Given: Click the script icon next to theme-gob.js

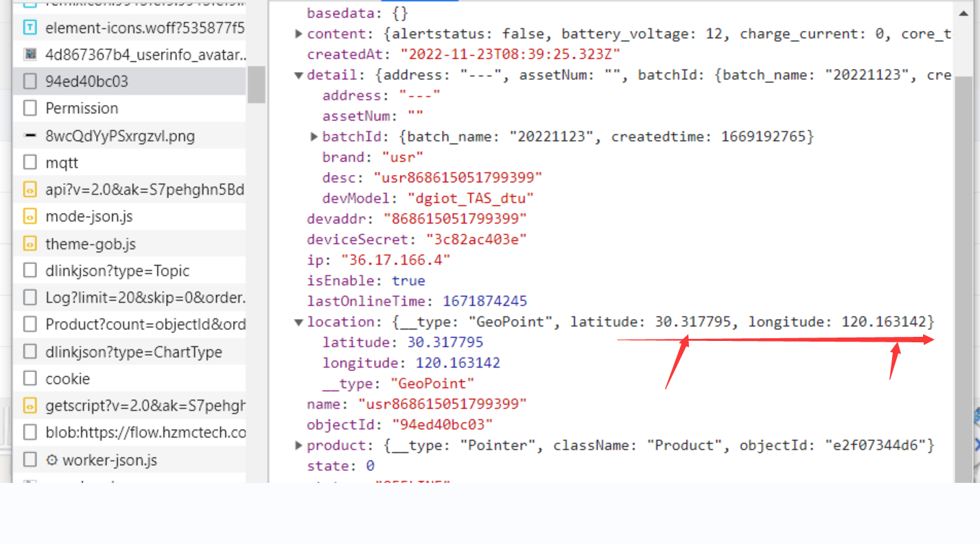Looking at the screenshot, I should point(29,243).
